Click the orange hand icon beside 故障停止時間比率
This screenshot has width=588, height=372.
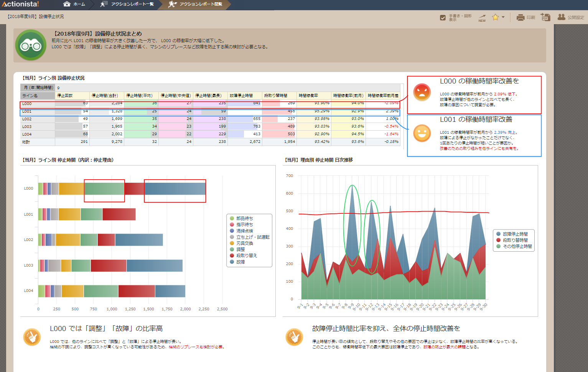[x=294, y=337]
